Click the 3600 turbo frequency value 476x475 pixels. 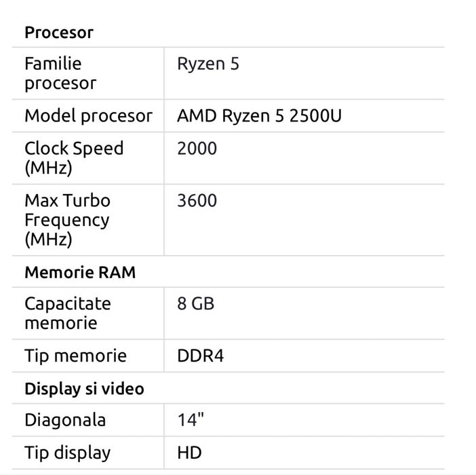pyautogui.click(x=197, y=201)
